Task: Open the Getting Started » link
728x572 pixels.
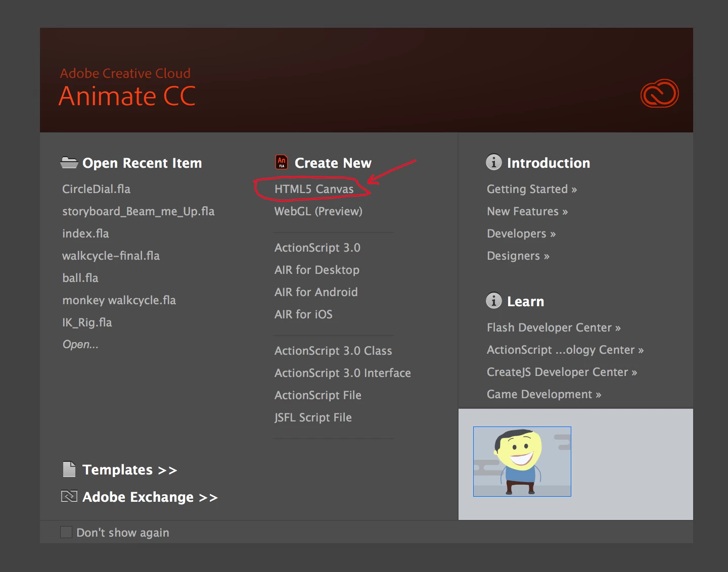Action: pos(532,189)
